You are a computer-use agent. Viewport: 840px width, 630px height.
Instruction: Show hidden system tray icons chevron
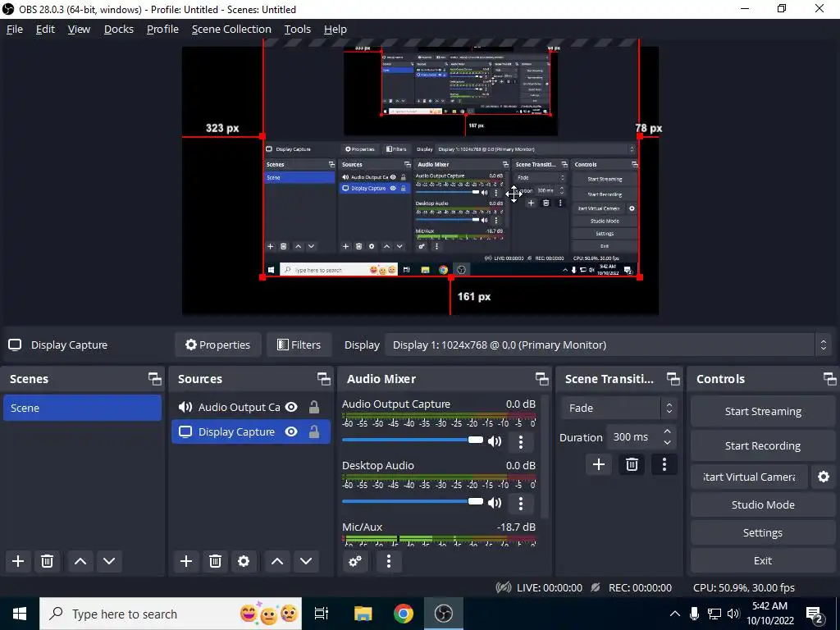(x=675, y=614)
